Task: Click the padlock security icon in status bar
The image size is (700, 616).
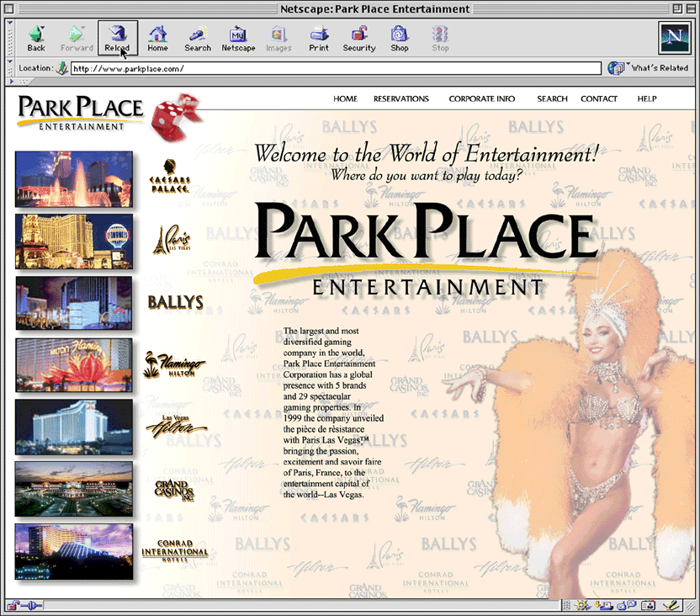Action: point(12,606)
